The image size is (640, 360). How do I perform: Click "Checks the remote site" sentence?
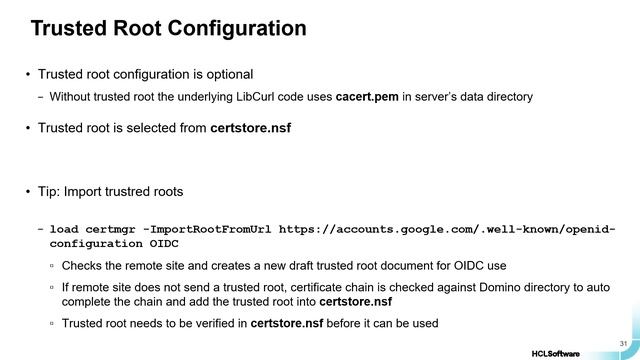tap(284, 266)
